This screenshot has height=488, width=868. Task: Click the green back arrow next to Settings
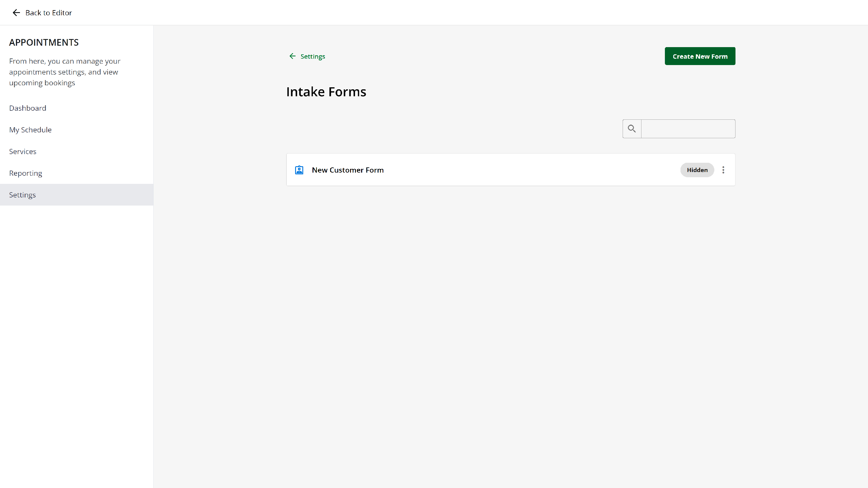(x=292, y=56)
